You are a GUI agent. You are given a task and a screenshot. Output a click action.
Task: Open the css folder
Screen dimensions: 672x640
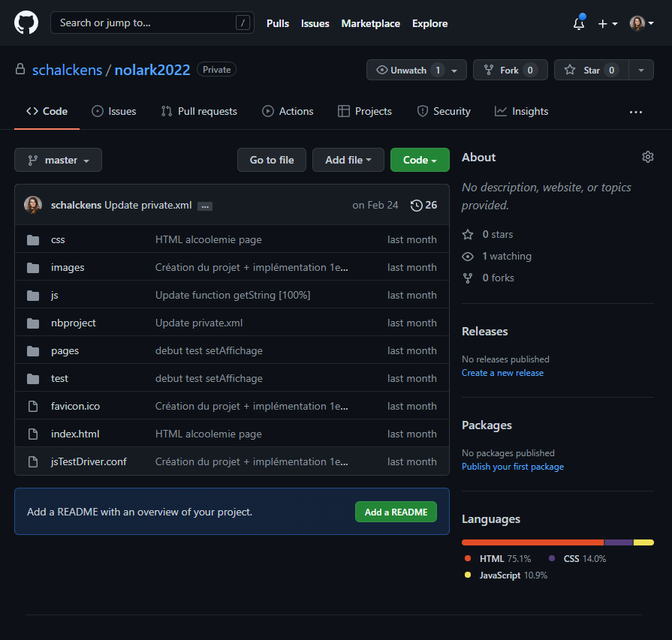pyautogui.click(x=58, y=239)
